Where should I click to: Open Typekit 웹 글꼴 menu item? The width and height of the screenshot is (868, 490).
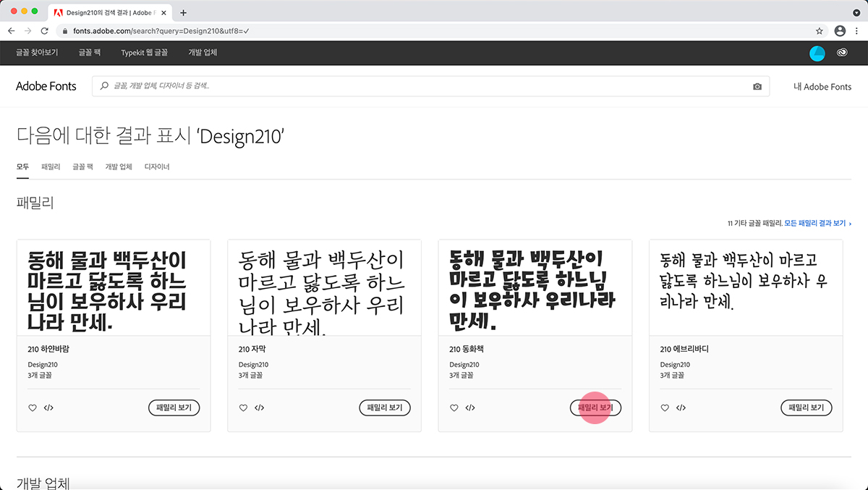tap(145, 53)
